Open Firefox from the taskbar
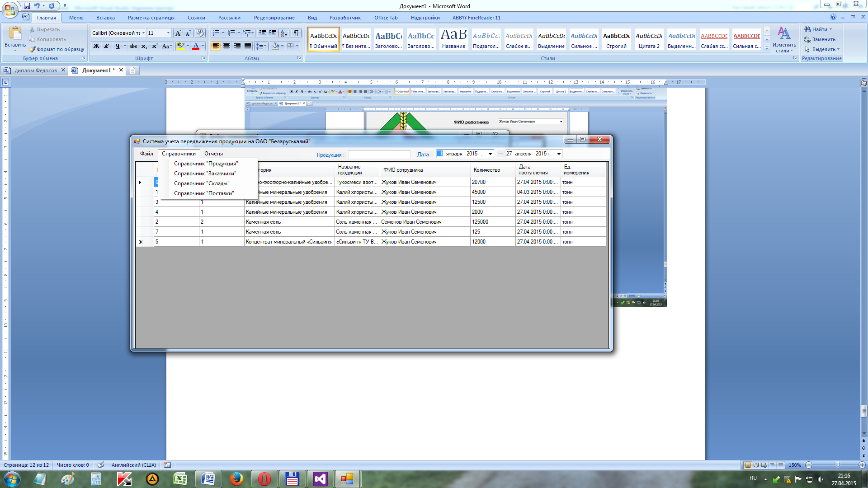The width and height of the screenshot is (868, 488). pos(236,479)
